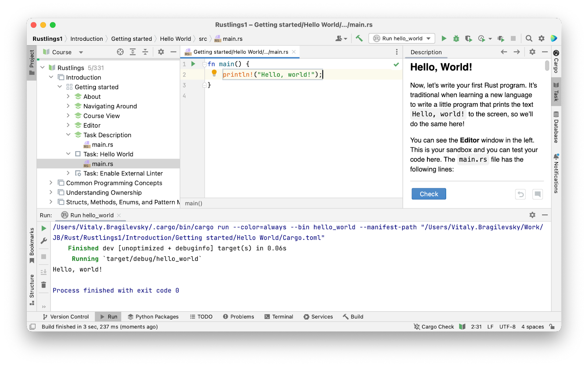
Task: Open IDE settings gear in toolbar
Action: point(541,38)
